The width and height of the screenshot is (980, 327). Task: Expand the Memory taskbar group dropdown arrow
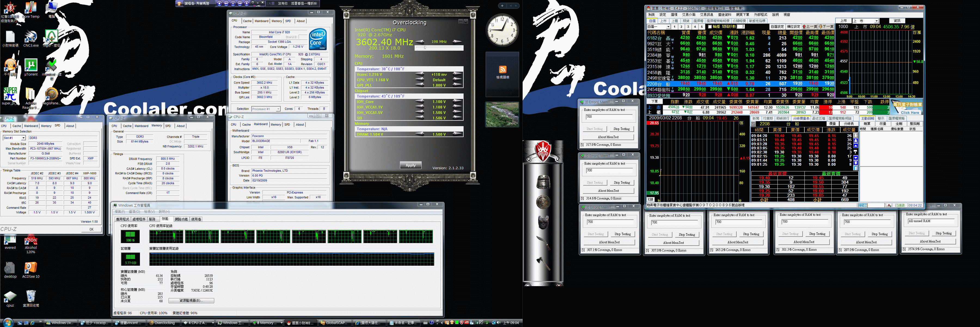pyautogui.click(x=281, y=323)
